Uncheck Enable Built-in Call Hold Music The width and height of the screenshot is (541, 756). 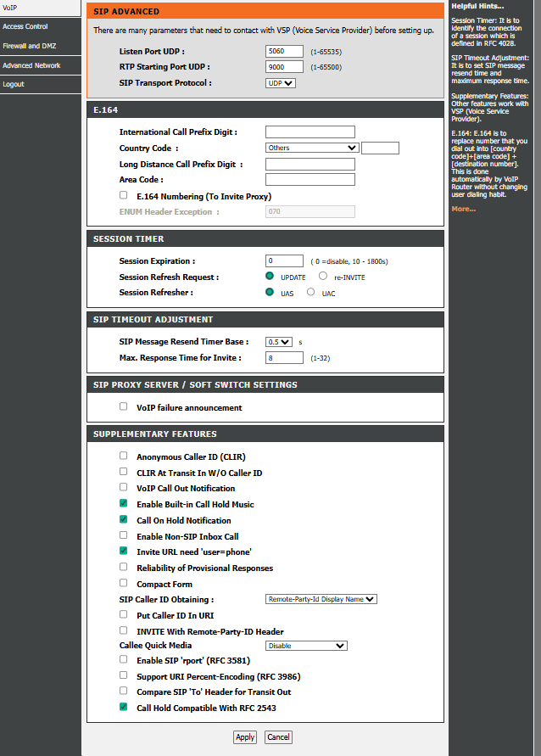124,504
